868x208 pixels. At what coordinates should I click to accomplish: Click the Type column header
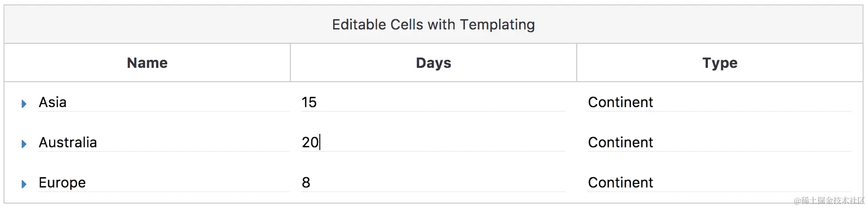(719, 63)
